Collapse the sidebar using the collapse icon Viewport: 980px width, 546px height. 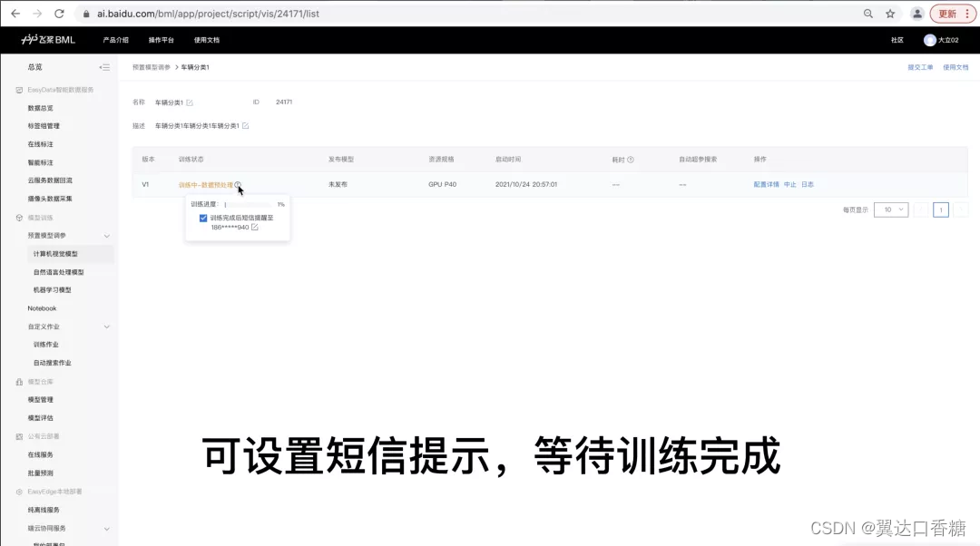tap(104, 66)
